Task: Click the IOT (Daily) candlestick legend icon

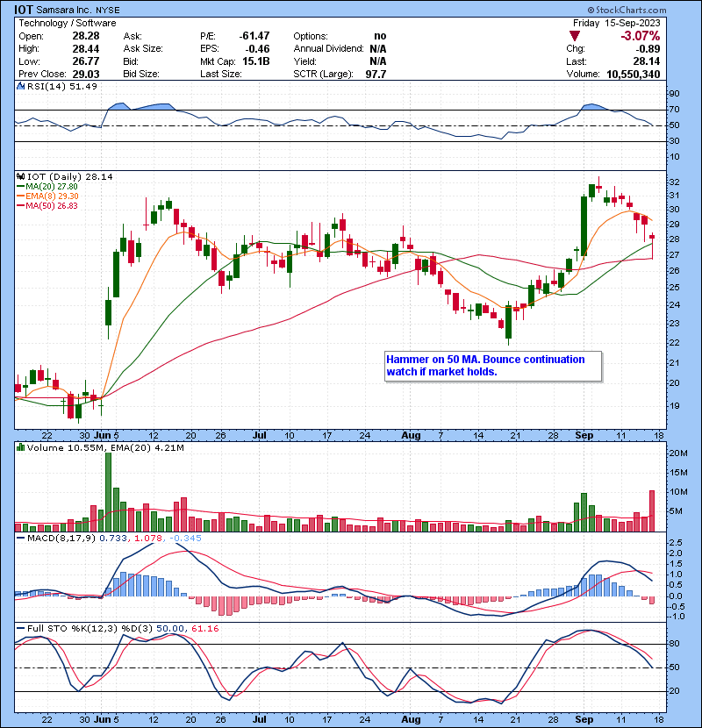Action: point(18,176)
